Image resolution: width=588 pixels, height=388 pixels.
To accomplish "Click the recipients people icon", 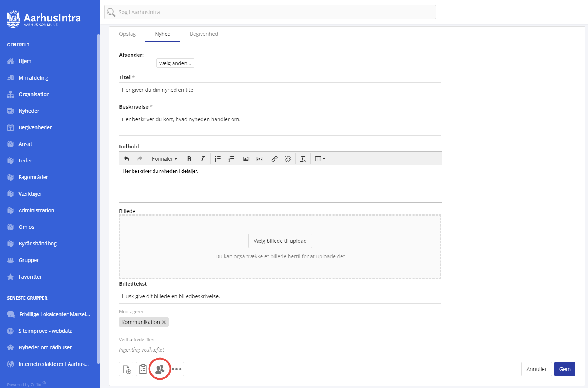I will [160, 369].
